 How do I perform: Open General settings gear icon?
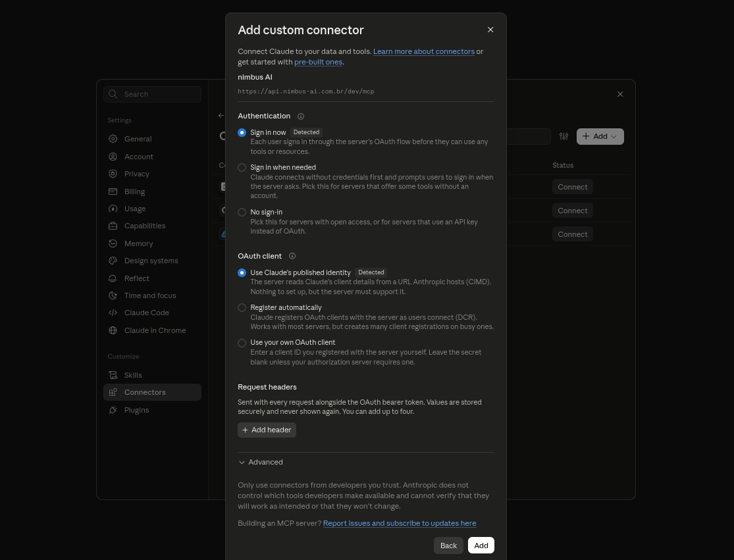pos(113,139)
